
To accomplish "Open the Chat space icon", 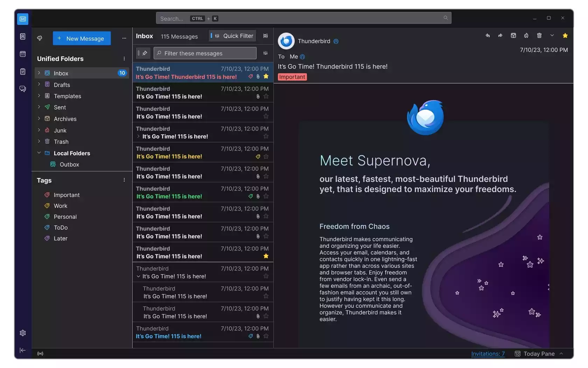I will click(x=23, y=89).
